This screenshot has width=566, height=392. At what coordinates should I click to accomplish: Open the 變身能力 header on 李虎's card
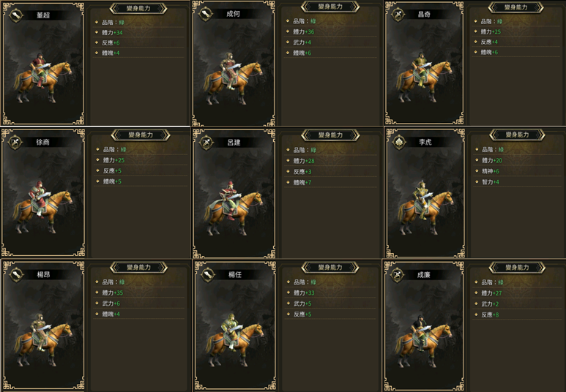click(x=517, y=135)
